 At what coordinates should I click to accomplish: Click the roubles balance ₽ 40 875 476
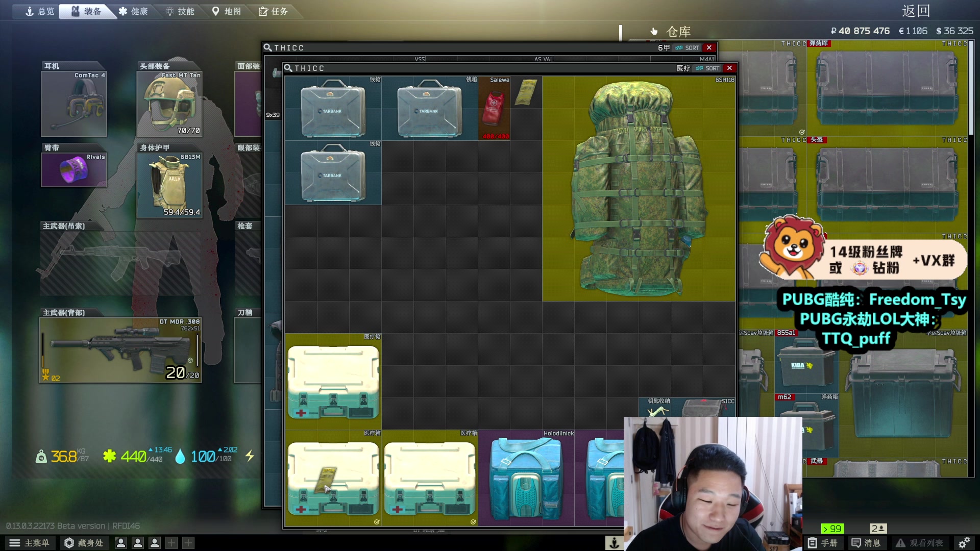tap(860, 31)
